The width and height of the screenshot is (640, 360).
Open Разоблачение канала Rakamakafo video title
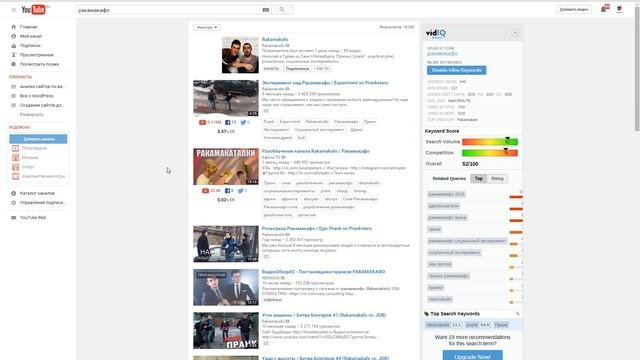(x=316, y=151)
